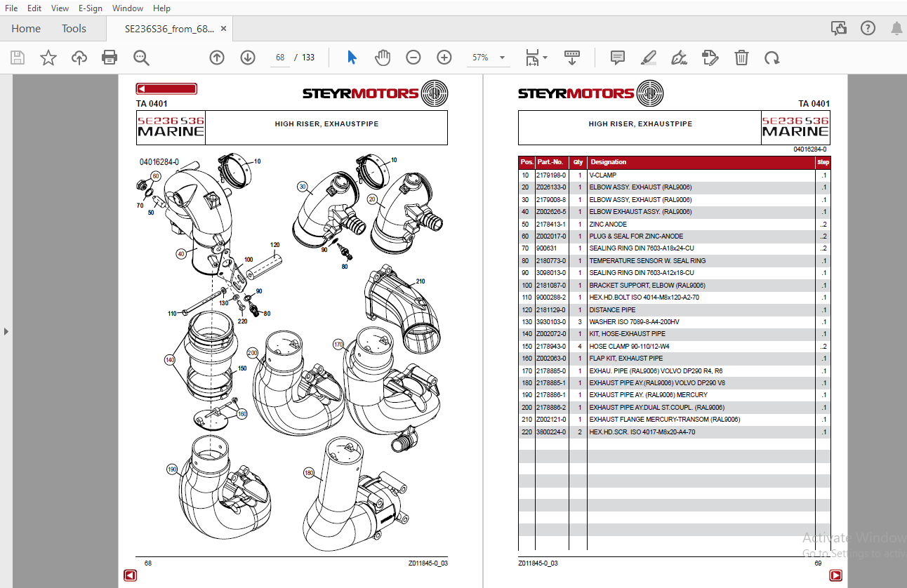
Task: Switch to the Home tab
Action: click(x=26, y=28)
